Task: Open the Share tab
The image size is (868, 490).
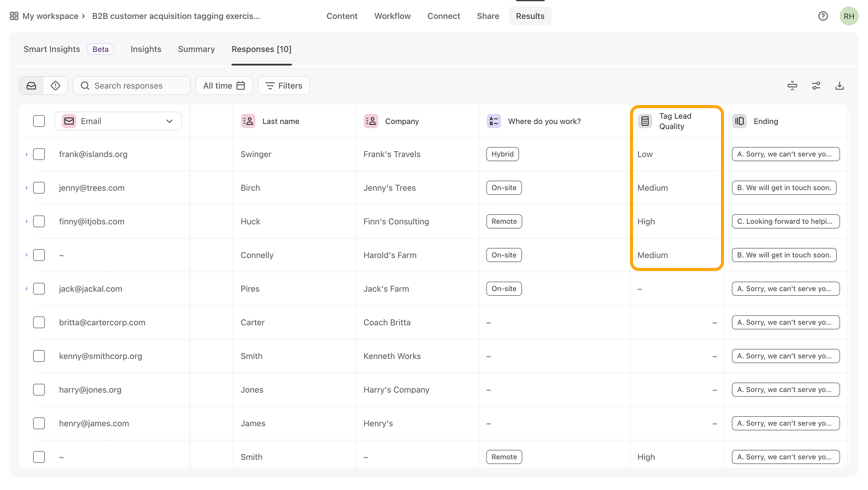Action: point(488,16)
